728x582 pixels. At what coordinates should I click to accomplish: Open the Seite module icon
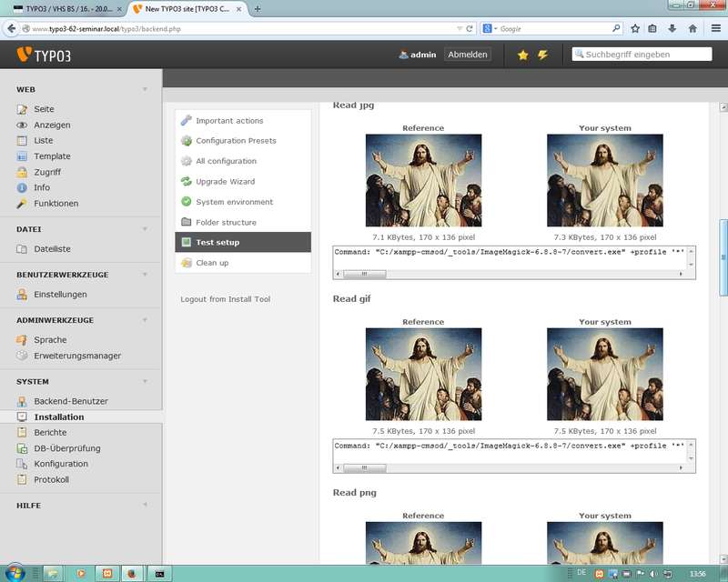23,109
